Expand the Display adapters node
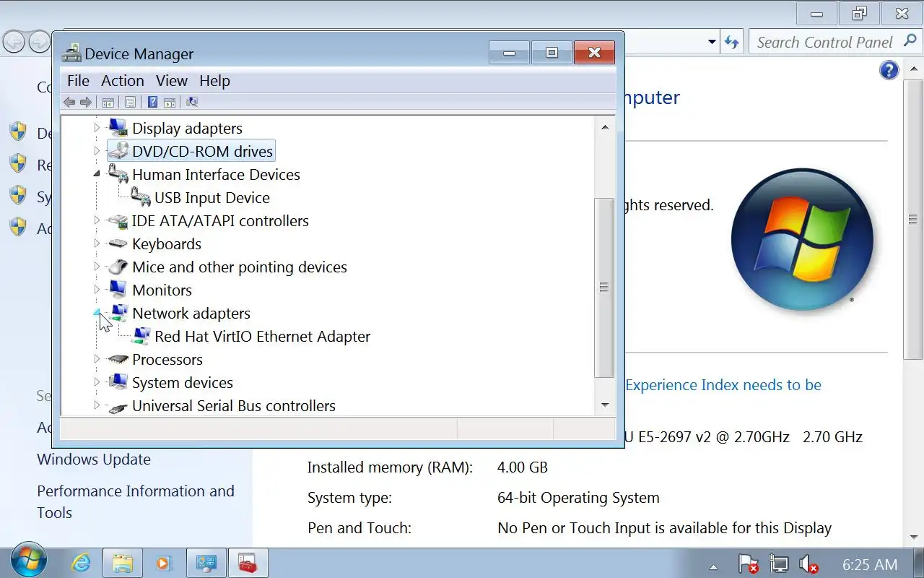 pos(97,128)
